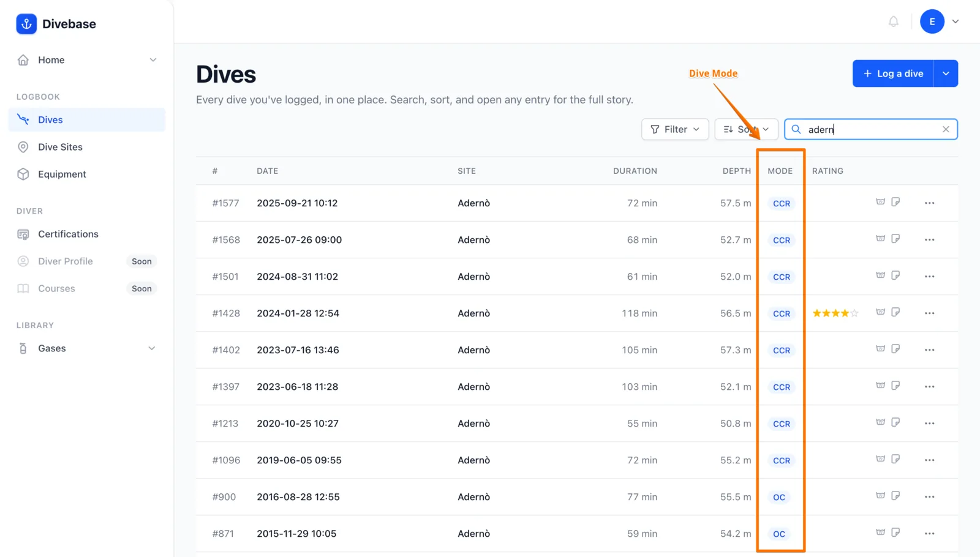Click the note icon on dive #1428
Viewport: 980px width, 557px height.
pos(895,312)
